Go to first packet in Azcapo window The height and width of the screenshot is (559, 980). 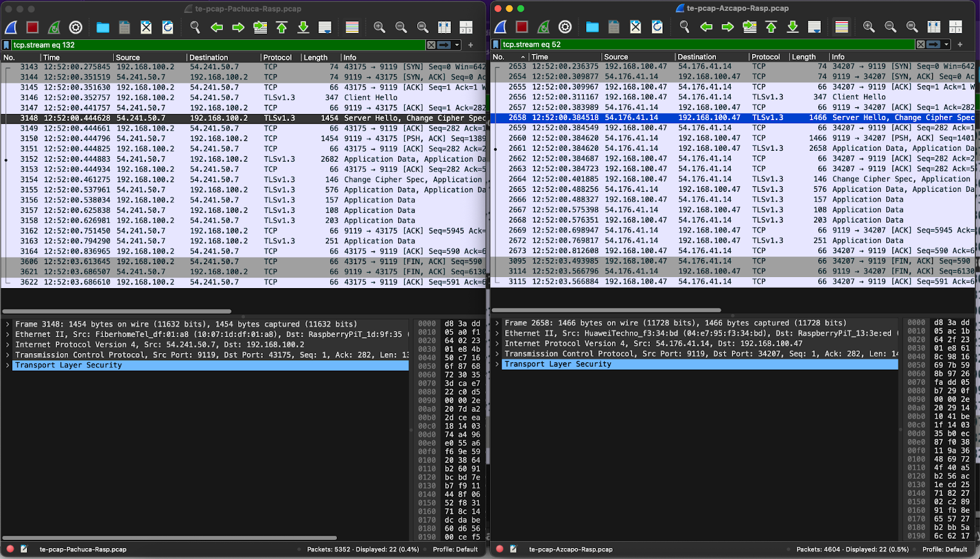(771, 27)
